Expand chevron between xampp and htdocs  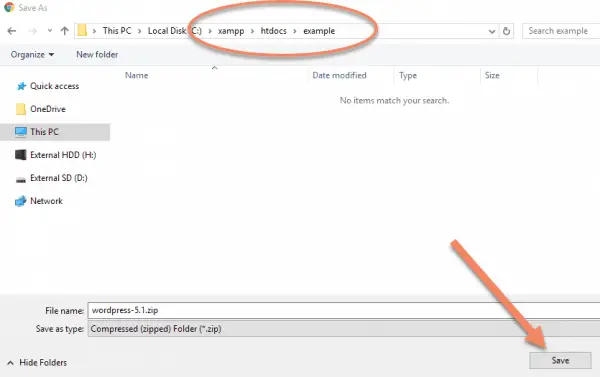click(253, 31)
